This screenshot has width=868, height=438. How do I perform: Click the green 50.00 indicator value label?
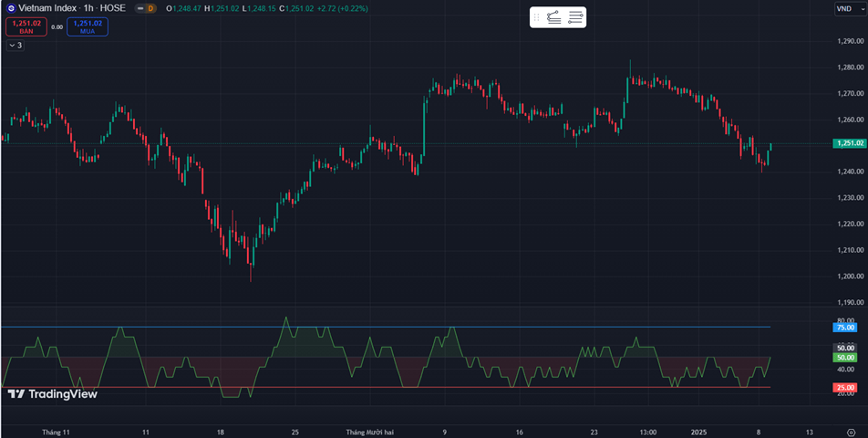click(844, 358)
